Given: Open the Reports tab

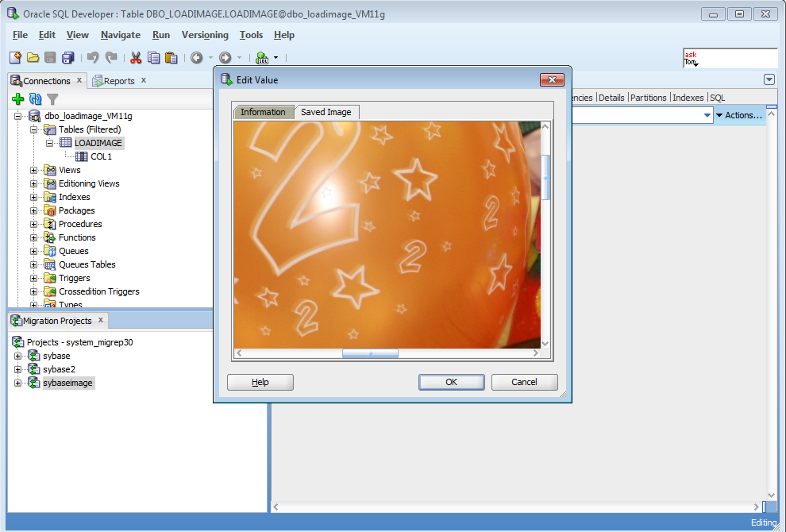Looking at the screenshot, I should click(119, 81).
